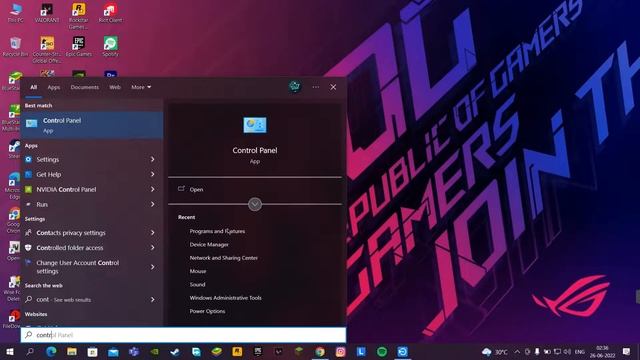Image resolution: width=640 pixels, height=360 pixels.
Task: Open This PC desktop icon
Action: click(16, 12)
